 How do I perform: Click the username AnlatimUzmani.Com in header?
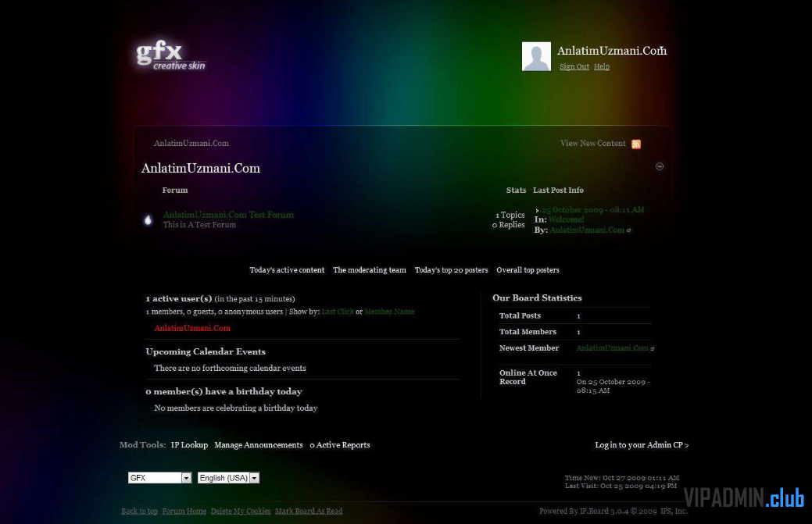[x=612, y=51]
